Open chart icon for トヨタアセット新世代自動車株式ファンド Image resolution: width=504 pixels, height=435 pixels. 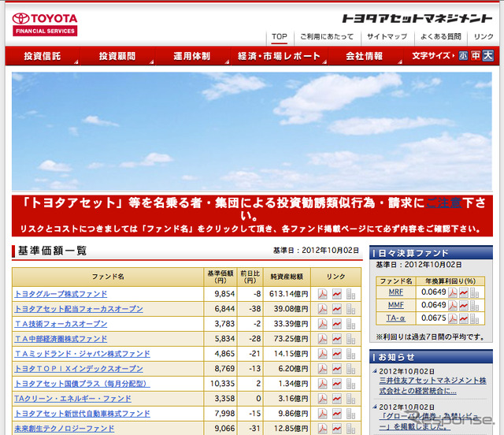coord(337,414)
